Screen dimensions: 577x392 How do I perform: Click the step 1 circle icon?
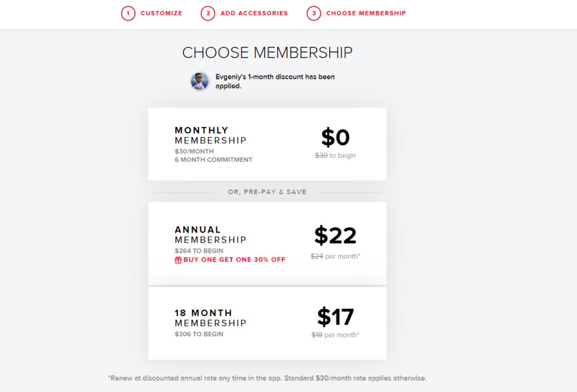point(128,14)
